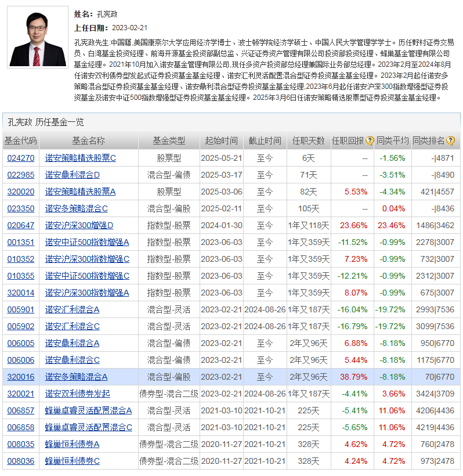463x476 pixels.
Task: Click the help icon next to 任职回报
Action: point(369,141)
